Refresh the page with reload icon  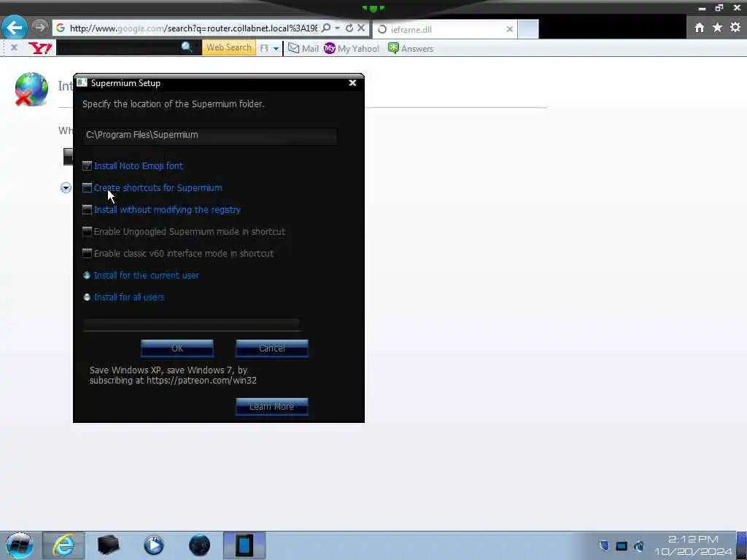[349, 28]
